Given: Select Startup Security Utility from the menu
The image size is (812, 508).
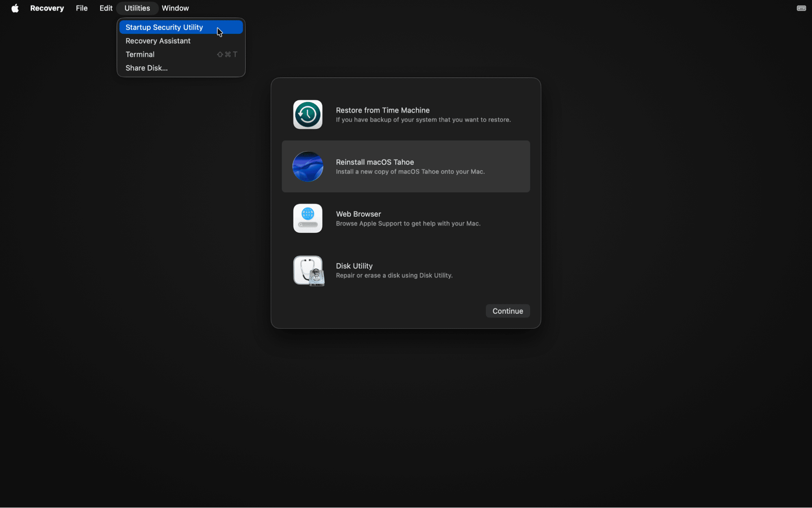Looking at the screenshot, I should tap(164, 27).
